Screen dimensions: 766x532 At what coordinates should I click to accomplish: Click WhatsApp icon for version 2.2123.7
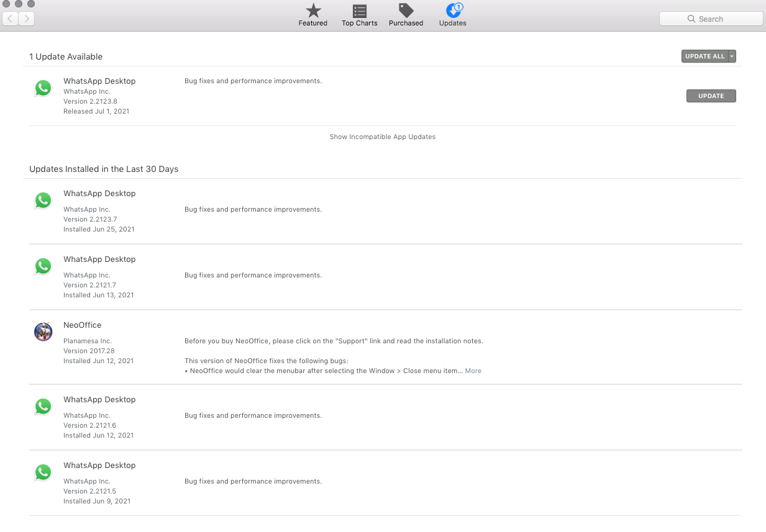[43, 201]
